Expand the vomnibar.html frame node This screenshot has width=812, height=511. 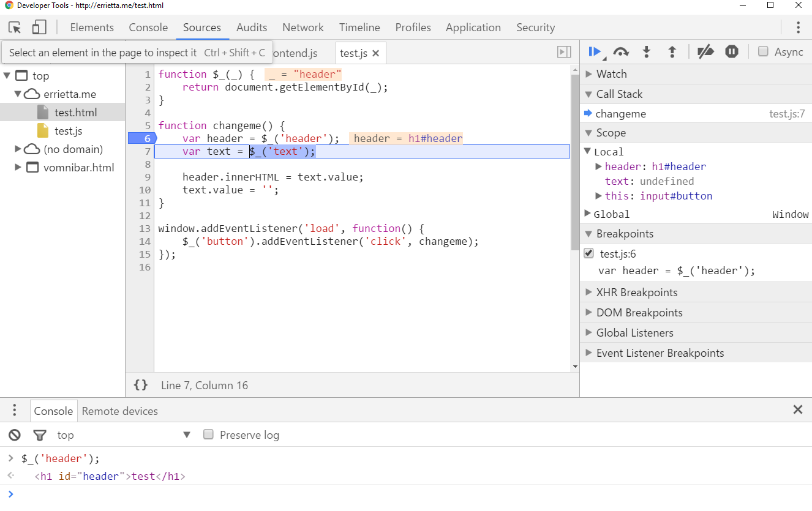(18, 168)
